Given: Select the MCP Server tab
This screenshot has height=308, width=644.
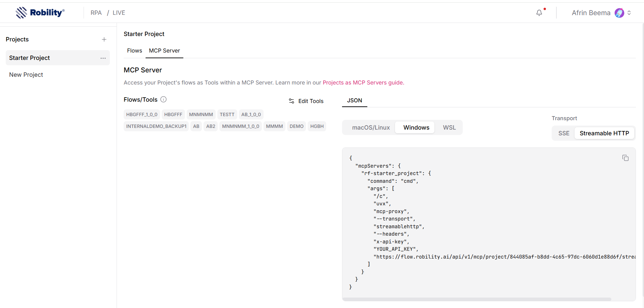Looking at the screenshot, I should point(164,50).
